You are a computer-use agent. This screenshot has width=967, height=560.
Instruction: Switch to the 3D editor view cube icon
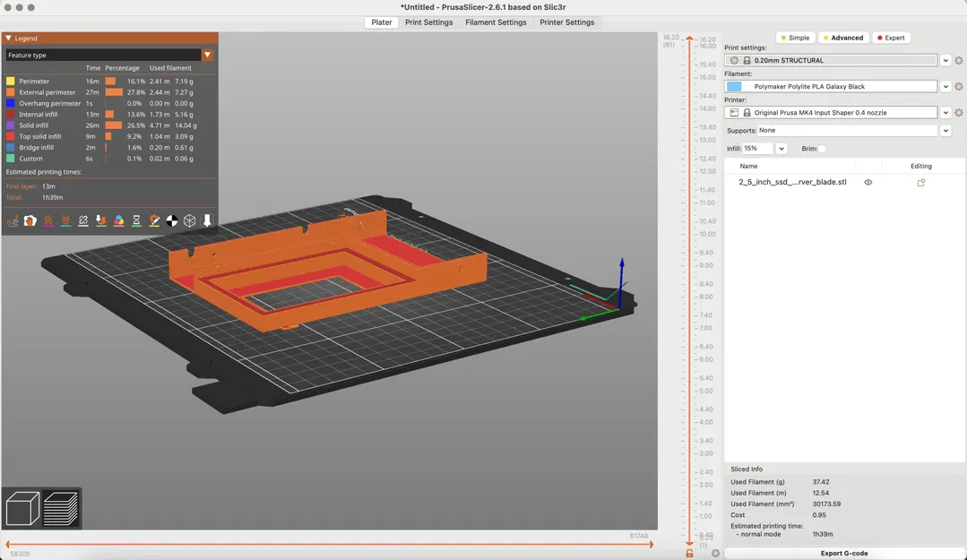tap(22, 509)
